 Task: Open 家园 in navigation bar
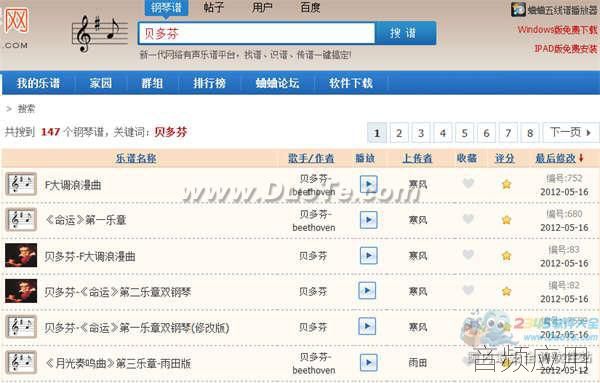click(101, 83)
